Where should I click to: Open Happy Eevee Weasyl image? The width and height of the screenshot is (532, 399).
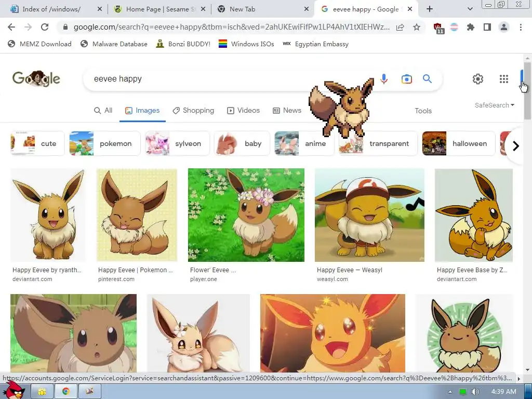click(369, 215)
